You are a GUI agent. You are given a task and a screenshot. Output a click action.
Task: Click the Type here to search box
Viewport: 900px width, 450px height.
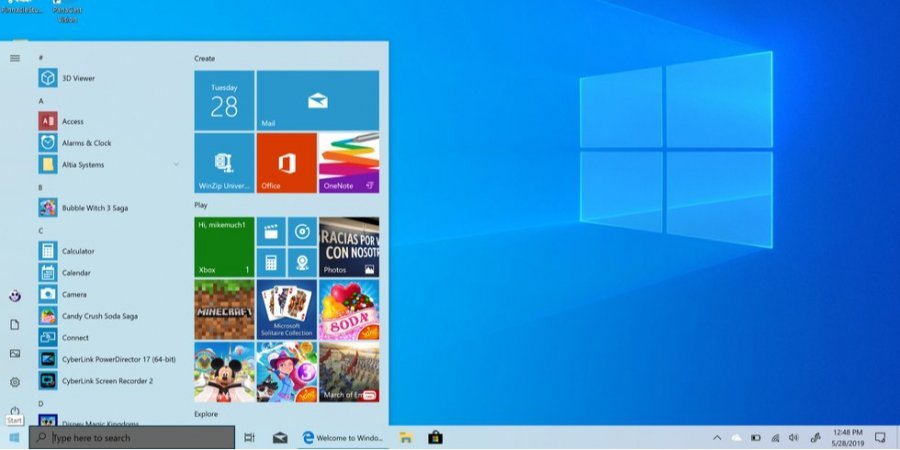(132, 438)
